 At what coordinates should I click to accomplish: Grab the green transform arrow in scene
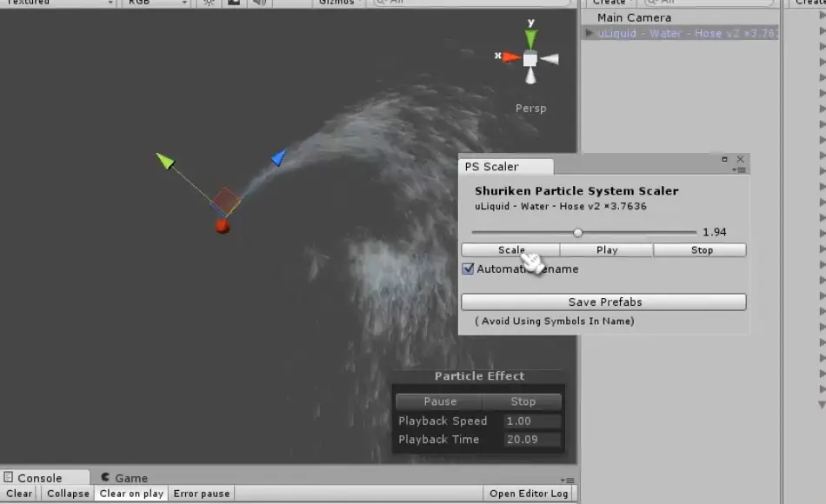[x=165, y=161]
